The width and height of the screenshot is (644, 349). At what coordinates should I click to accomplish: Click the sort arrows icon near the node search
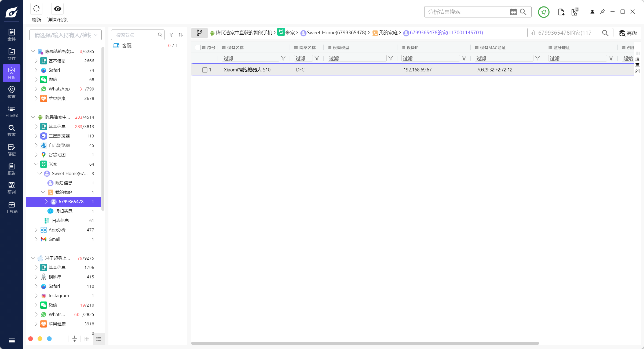181,35
